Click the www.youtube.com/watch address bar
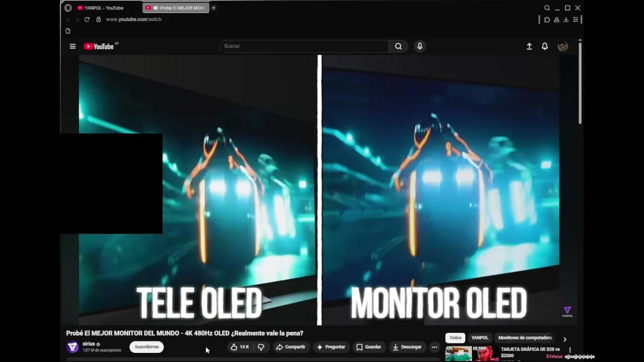Image resolution: width=644 pixels, height=362 pixels. 133,20
